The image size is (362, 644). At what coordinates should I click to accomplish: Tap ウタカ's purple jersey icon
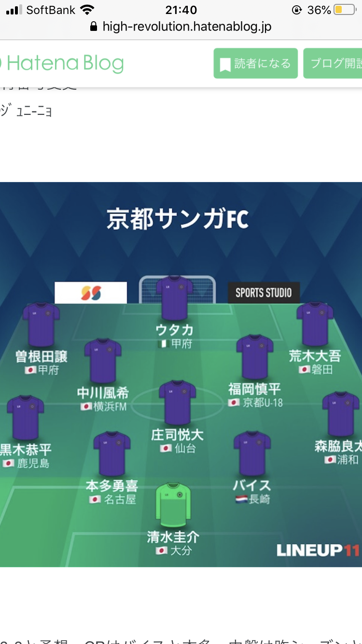175,298
